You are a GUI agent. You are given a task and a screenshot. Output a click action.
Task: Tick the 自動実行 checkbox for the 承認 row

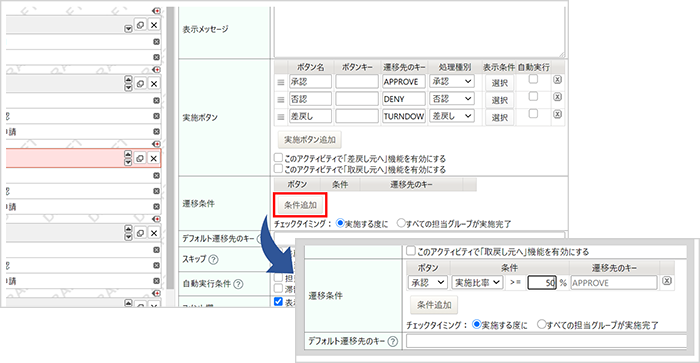click(533, 79)
